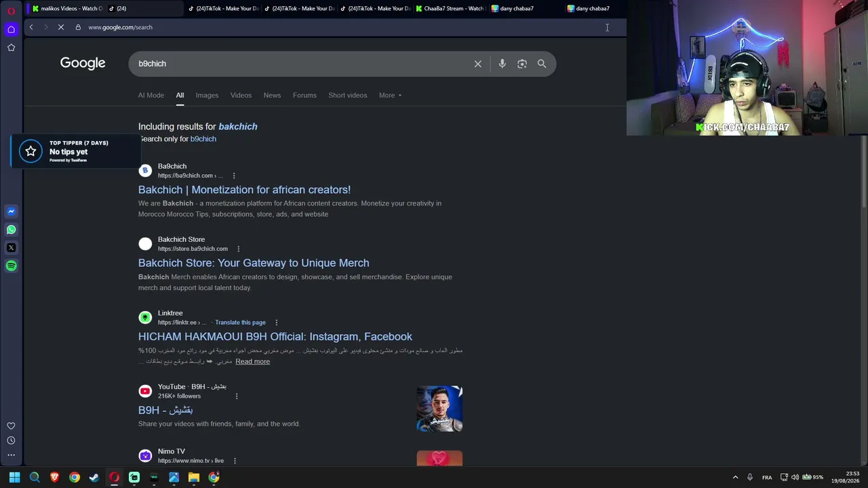Click the microphone icon in system tray
The width and height of the screenshot is (868, 488).
pos(749,477)
